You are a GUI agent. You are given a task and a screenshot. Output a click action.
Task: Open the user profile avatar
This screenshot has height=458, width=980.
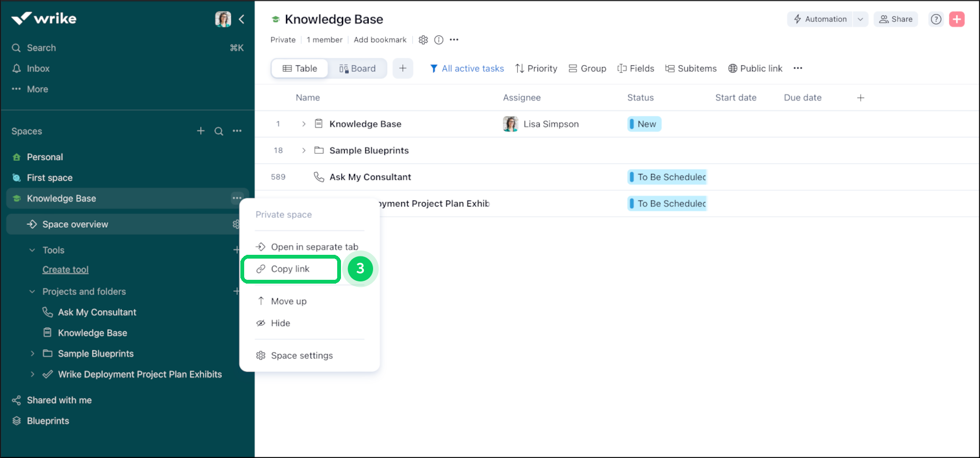(x=223, y=19)
